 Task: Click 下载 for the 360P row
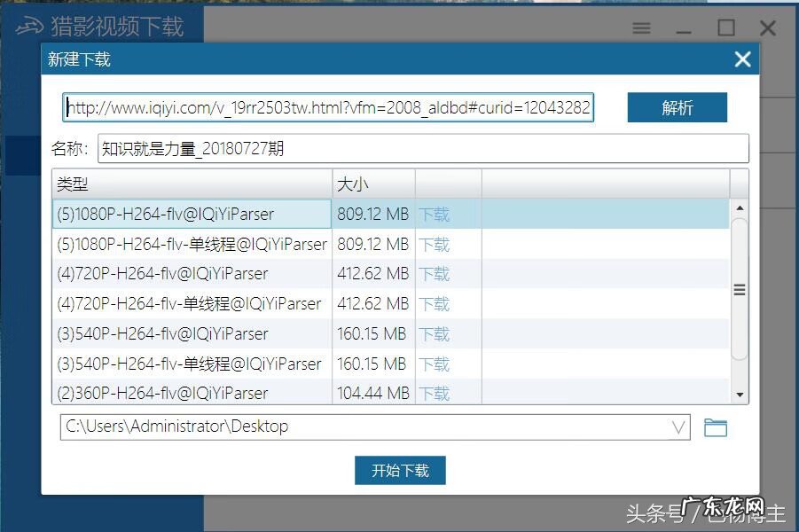435,393
